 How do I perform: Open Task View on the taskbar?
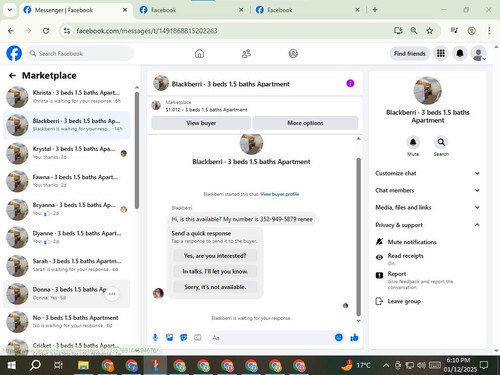coord(59,365)
